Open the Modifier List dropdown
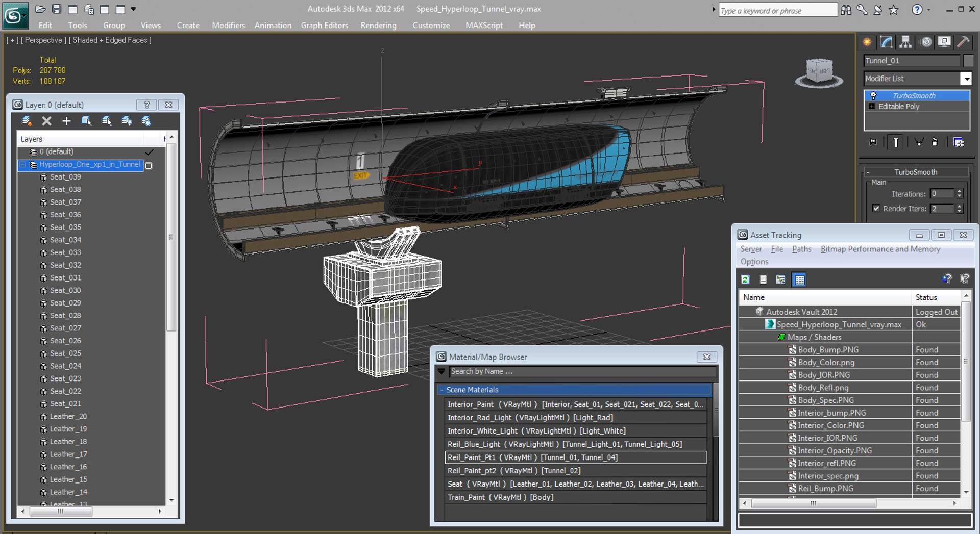Viewport: 980px width, 534px height. pos(966,79)
